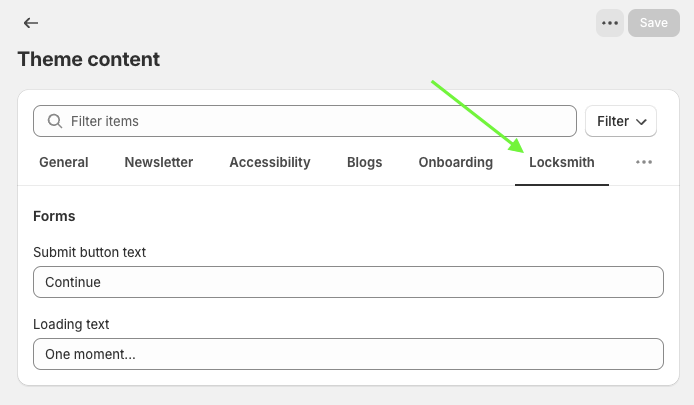This screenshot has height=405, width=694.
Task: Focus the Filter items search field
Action: click(x=305, y=121)
